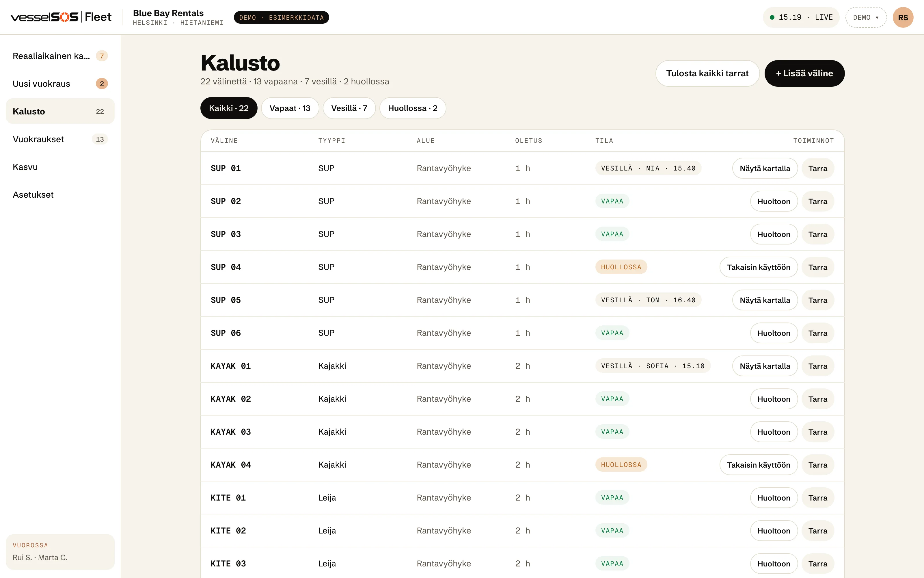Click + Lisää väline button
This screenshot has width=924, height=578.
coord(804,73)
